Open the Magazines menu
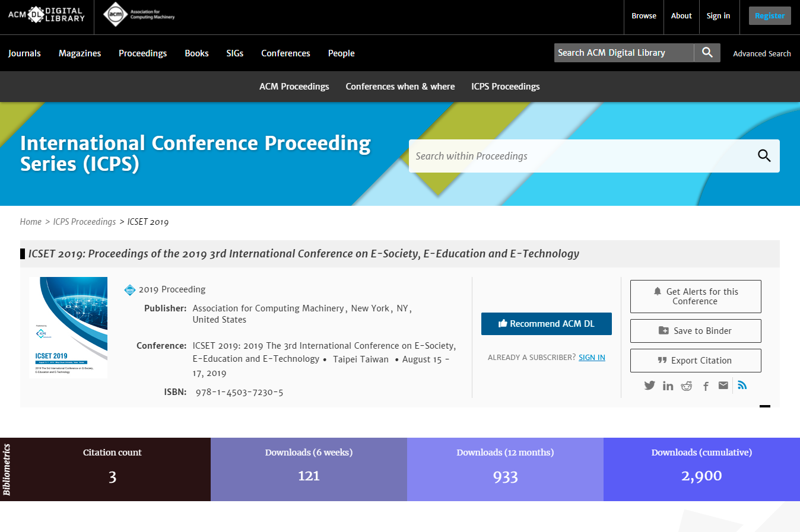This screenshot has width=800, height=532. 80,53
